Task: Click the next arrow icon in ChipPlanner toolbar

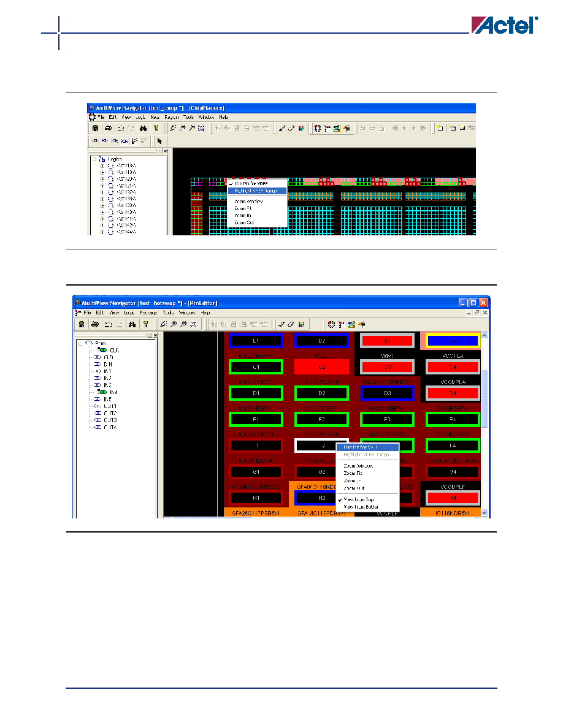Action: click(413, 128)
